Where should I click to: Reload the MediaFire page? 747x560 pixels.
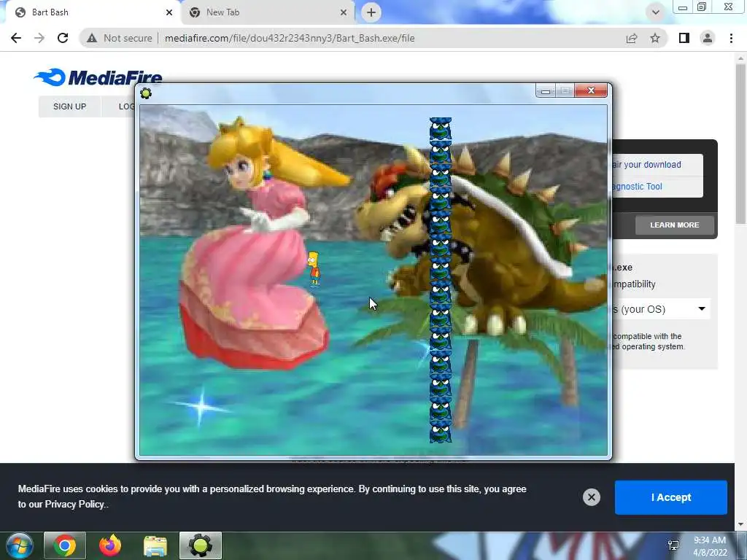tap(63, 38)
